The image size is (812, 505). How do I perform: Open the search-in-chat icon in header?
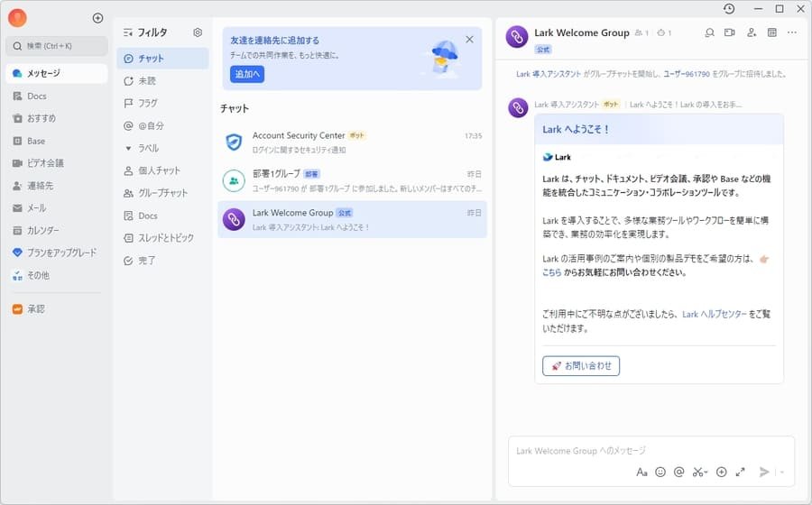click(709, 32)
